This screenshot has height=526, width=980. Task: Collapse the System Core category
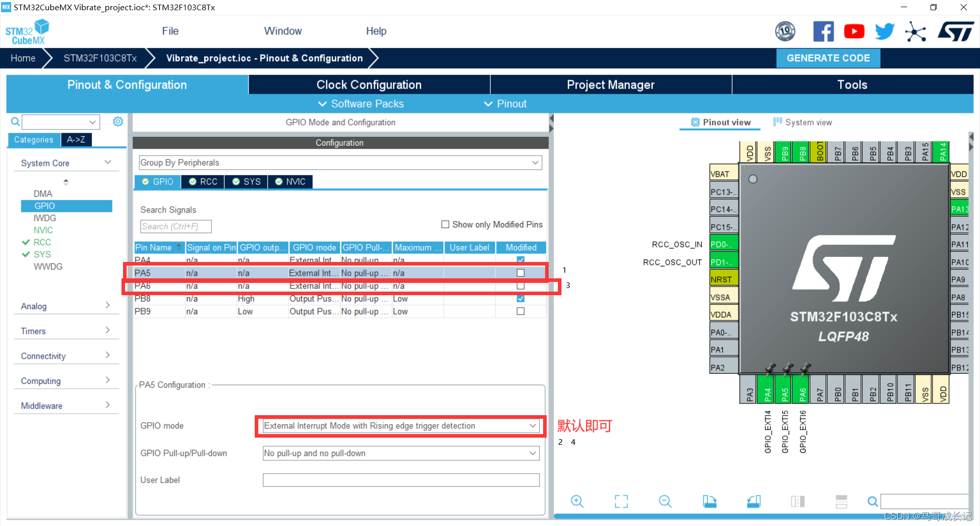pos(66,163)
